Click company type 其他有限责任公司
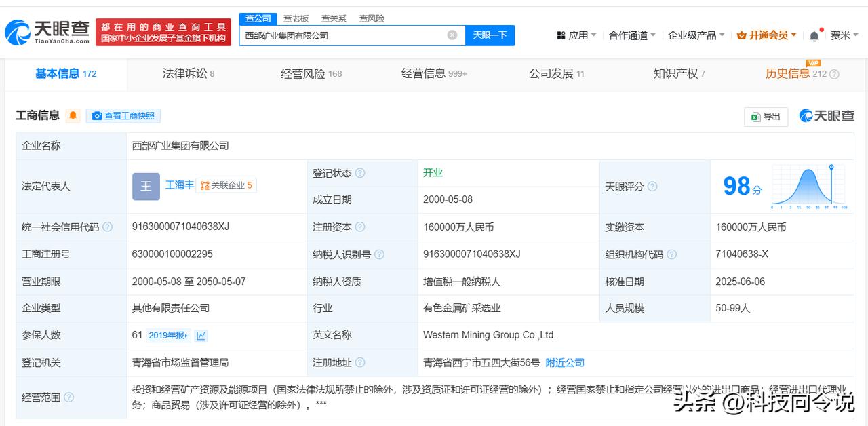 click(x=171, y=308)
